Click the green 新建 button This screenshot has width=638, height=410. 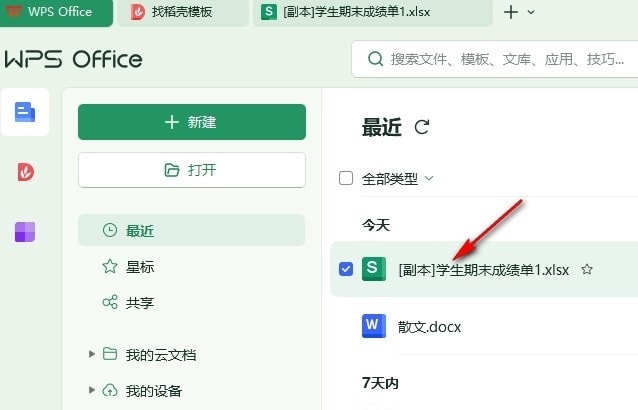coord(192,122)
